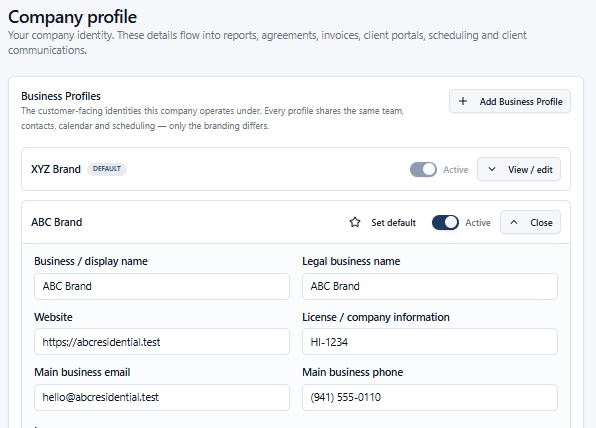Click the Company profile page heading

72,17
